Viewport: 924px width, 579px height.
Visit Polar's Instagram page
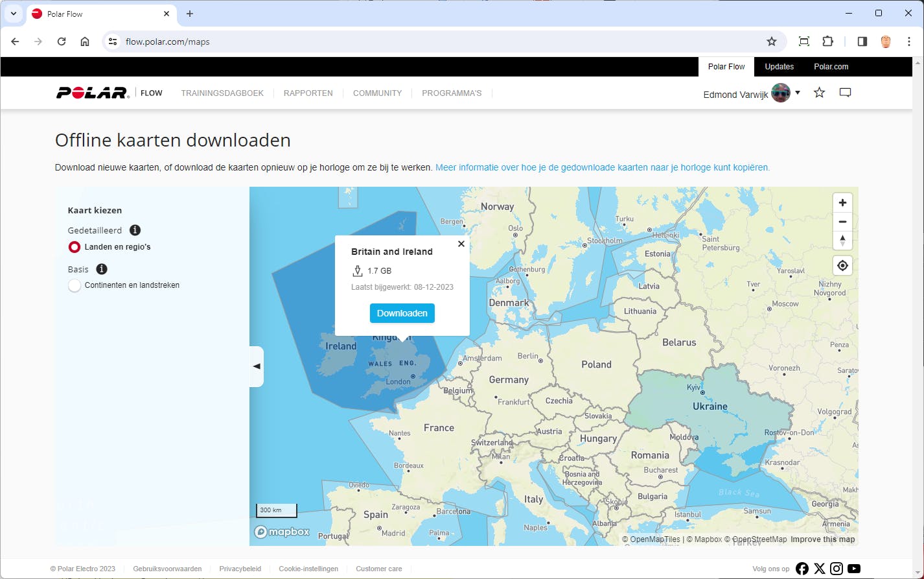[x=837, y=569]
